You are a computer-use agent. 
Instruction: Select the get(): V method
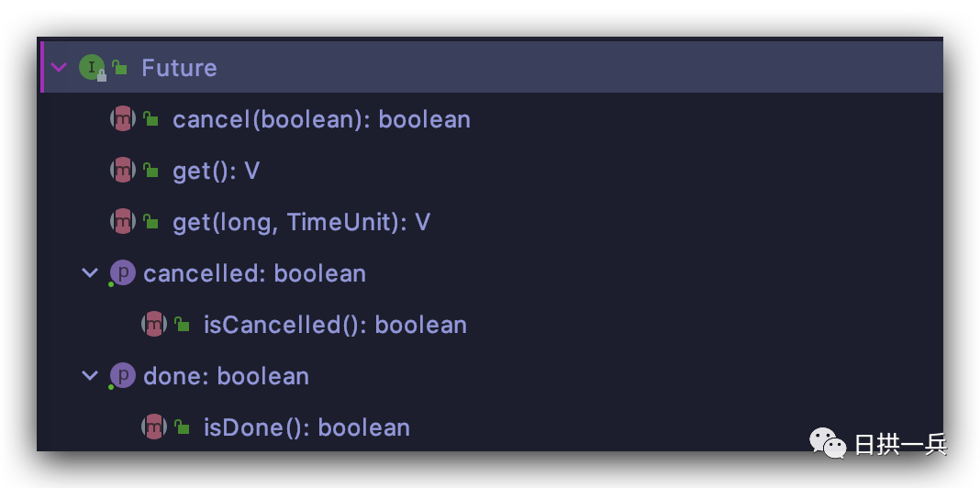216,171
